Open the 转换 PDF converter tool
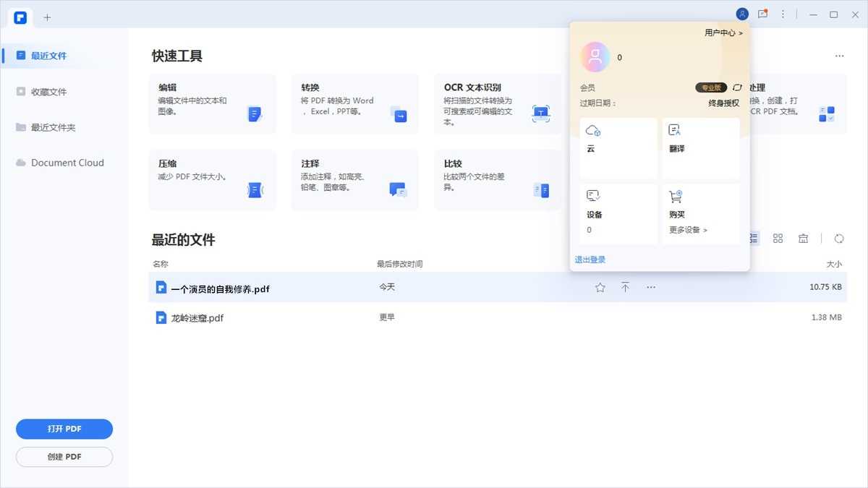Screen dimensions: 868x488 [x=355, y=103]
